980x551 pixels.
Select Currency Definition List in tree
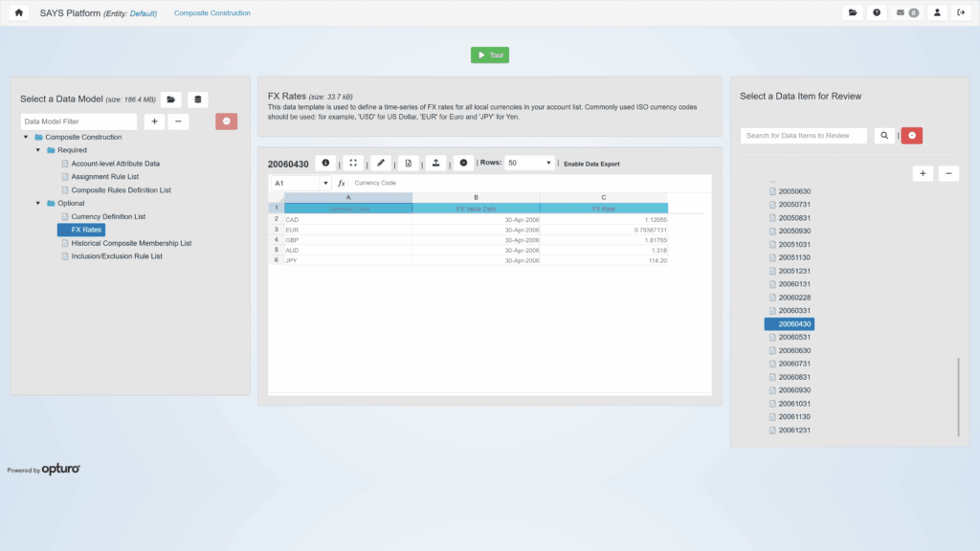(x=108, y=217)
